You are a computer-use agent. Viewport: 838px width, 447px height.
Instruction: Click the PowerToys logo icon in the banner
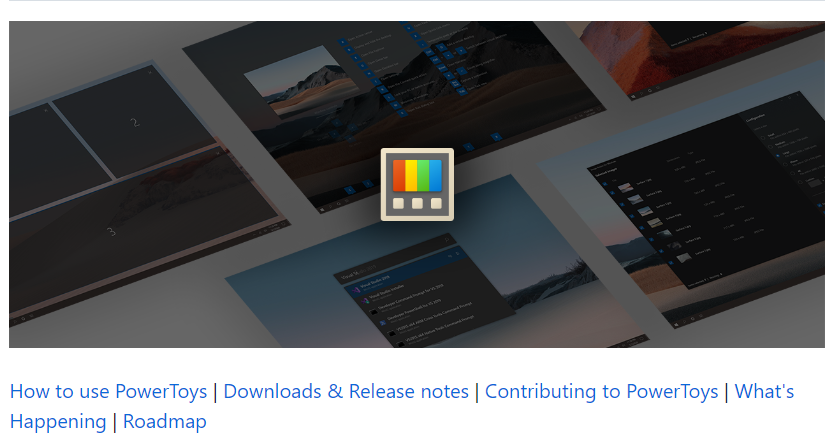(417, 184)
